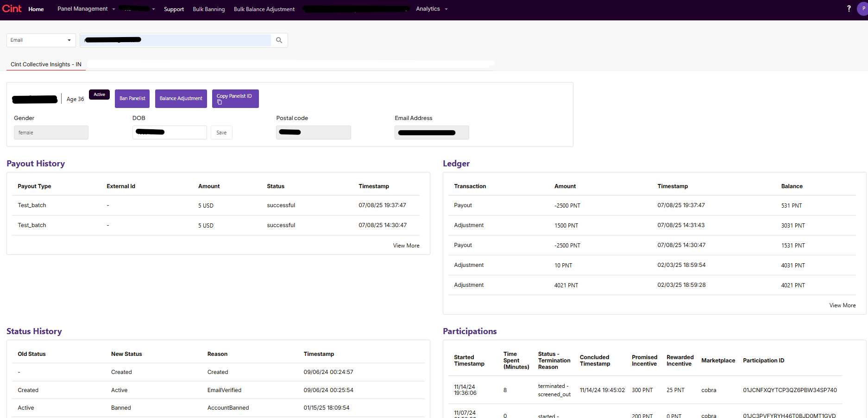Viewport: 868px width, 418px height.
Task: Click concluded timestamp 11/14/24 19:45:02
Action: pyautogui.click(x=602, y=390)
